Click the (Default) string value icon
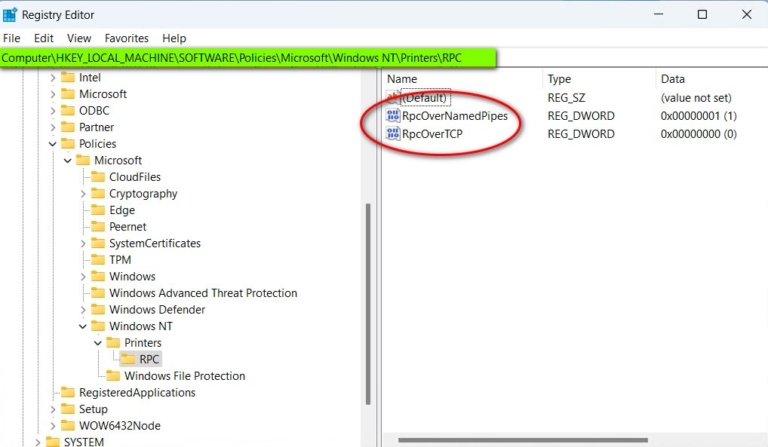The image size is (768, 447). pyautogui.click(x=393, y=98)
